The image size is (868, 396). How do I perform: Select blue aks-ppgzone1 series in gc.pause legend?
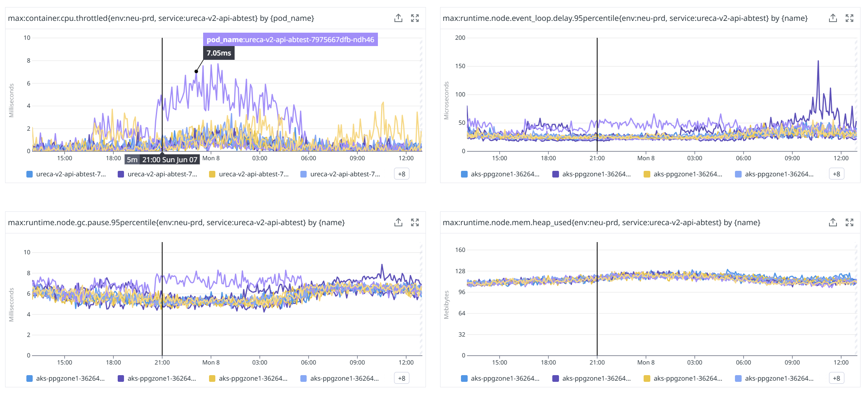click(65, 378)
